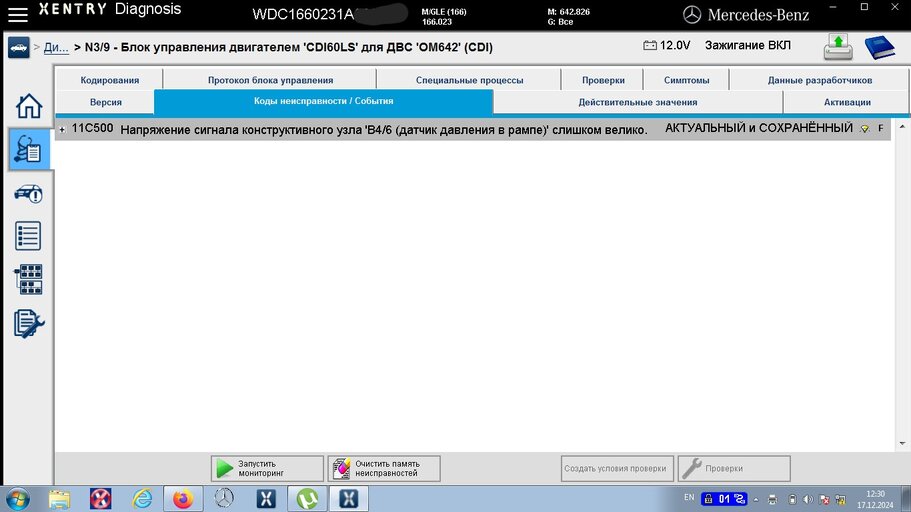911x512 pixels.
Task: Expand fault code 11C500 with plus sign
Action: pyautogui.click(x=62, y=130)
